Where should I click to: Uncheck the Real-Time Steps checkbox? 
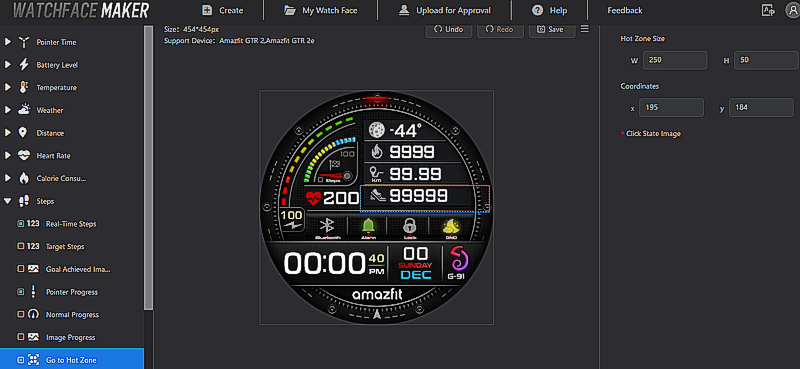coord(20,224)
